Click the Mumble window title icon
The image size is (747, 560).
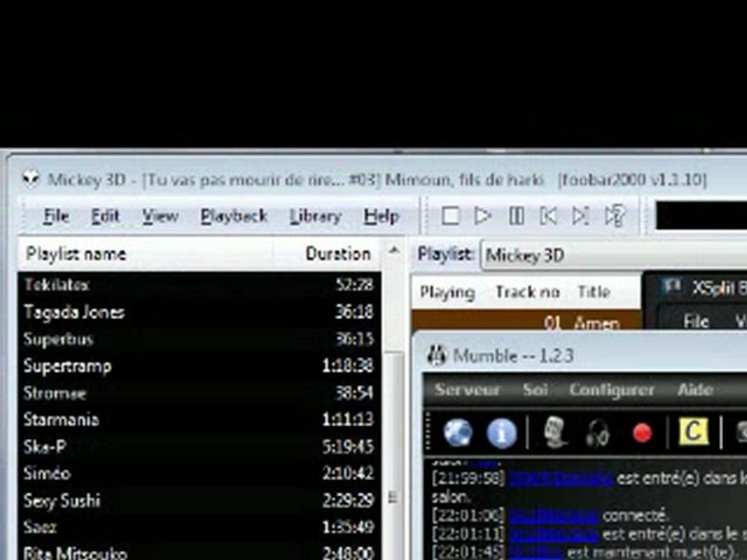tap(436, 355)
